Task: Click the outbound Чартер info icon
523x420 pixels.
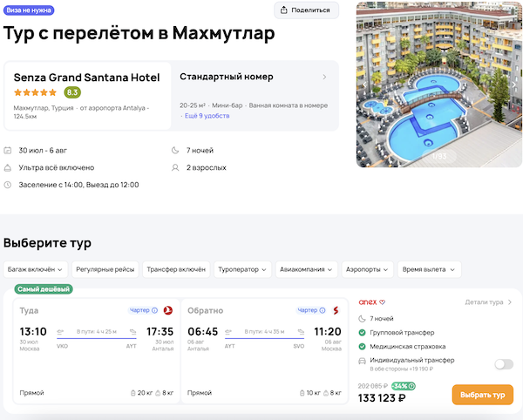Action: point(154,310)
